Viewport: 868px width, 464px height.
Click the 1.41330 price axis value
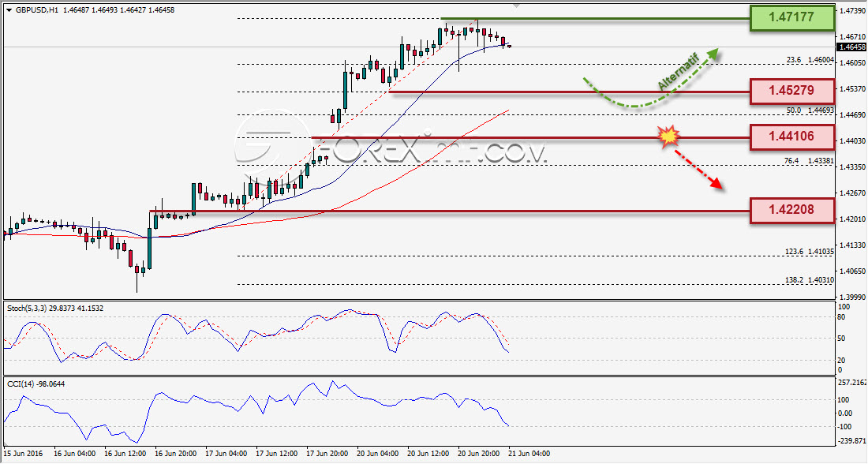pos(852,245)
